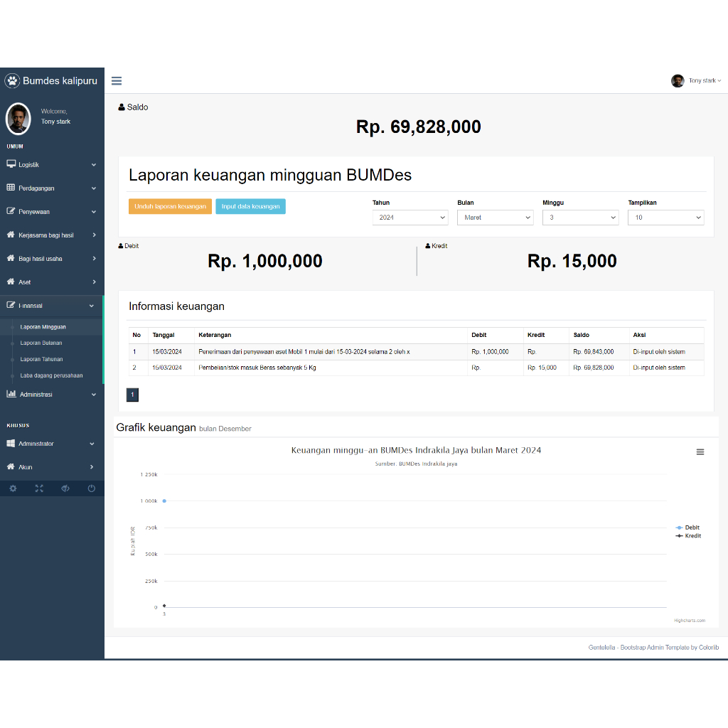Open the Tony stark account menu
The height and width of the screenshot is (728, 728).
[x=697, y=80]
